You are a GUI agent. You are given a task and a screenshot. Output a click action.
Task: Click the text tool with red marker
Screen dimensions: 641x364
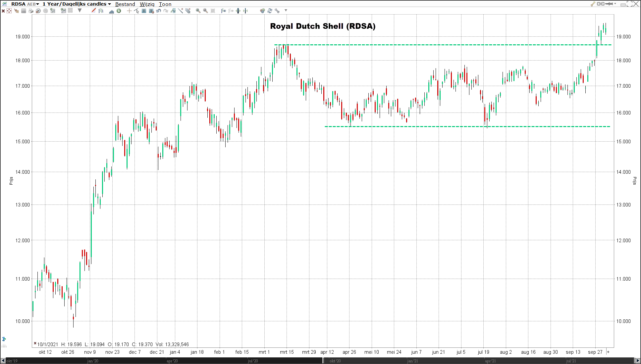click(151, 11)
